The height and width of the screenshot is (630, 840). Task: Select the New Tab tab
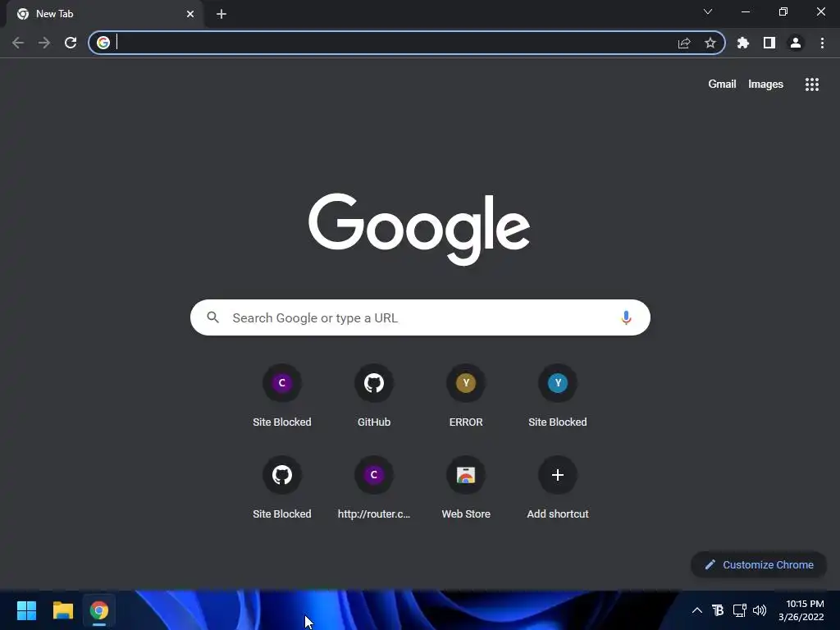tap(104, 14)
